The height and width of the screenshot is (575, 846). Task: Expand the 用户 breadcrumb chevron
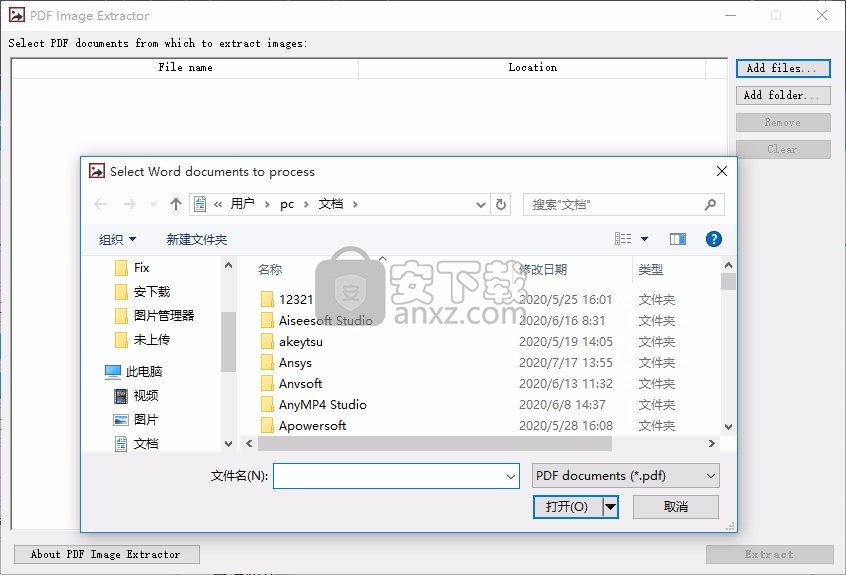267,204
